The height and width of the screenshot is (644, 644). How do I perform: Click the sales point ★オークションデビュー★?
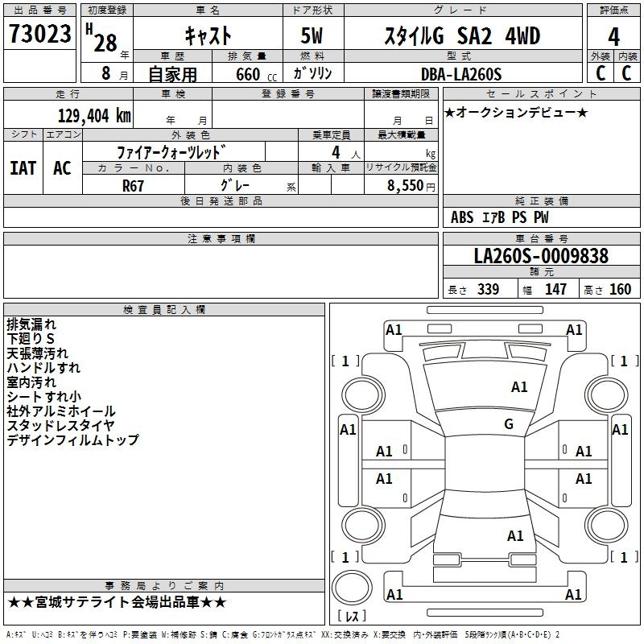click(x=516, y=113)
